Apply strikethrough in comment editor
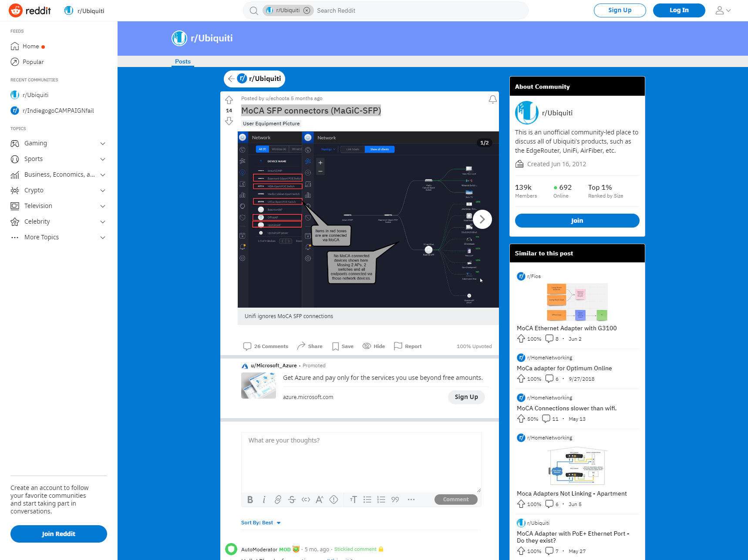The height and width of the screenshot is (560, 748). click(292, 500)
